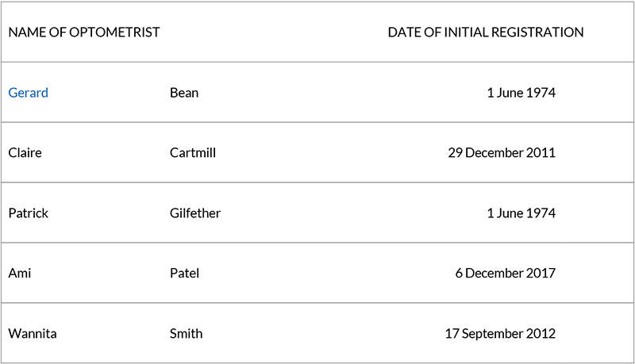Click the first name Ami
Screen dimensions: 635x364
[19, 274]
